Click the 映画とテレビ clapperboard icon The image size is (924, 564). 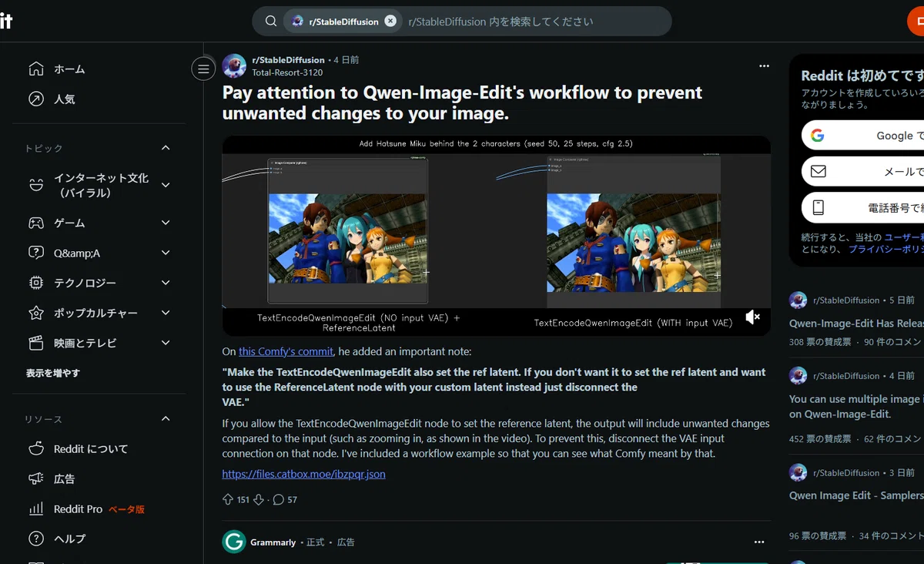tap(36, 343)
